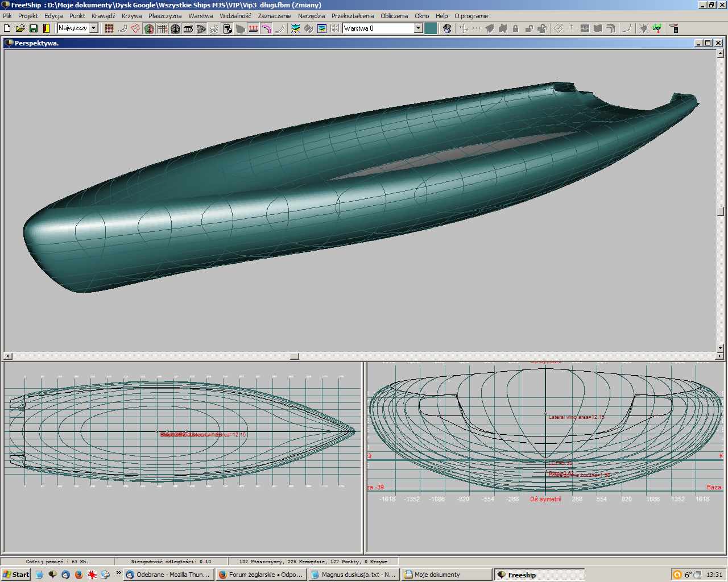Click the new face spark icon
The width and height of the screenshot is (728, 582).
[643, 28]
